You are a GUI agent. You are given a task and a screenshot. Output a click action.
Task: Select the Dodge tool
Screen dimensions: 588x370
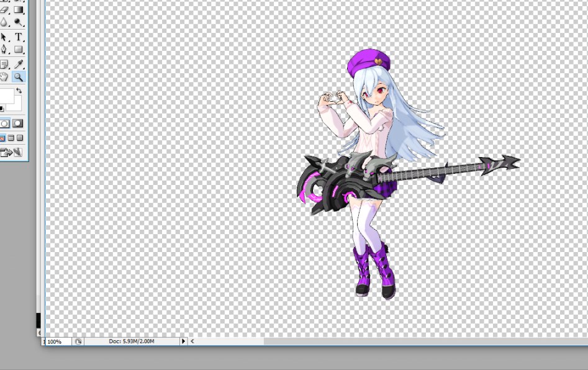19,23
